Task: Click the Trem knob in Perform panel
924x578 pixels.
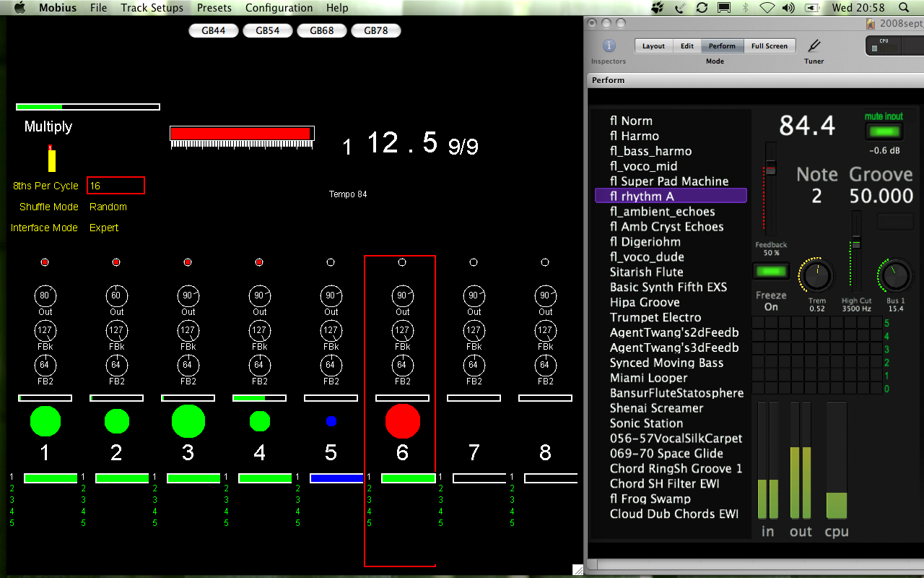Action: 816,276
